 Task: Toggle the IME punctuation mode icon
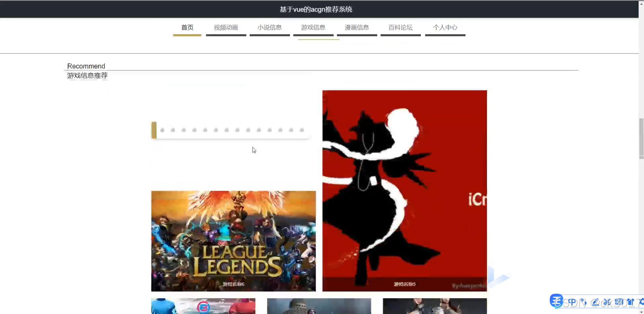583,302
